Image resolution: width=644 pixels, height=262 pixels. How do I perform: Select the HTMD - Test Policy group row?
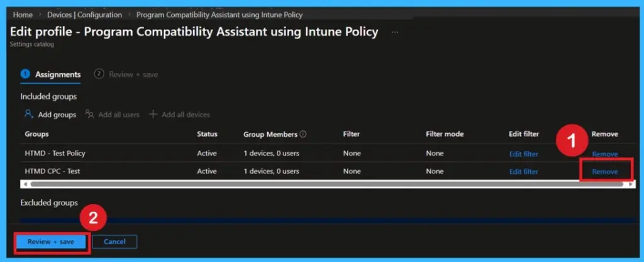(x=327, y=154)
